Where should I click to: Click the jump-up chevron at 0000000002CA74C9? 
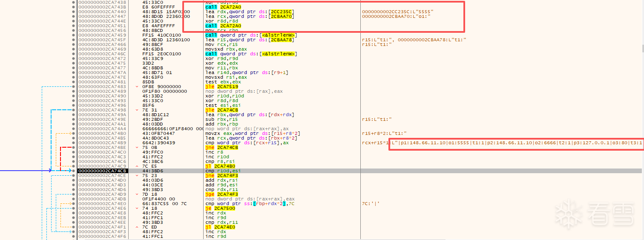point(137,166)
